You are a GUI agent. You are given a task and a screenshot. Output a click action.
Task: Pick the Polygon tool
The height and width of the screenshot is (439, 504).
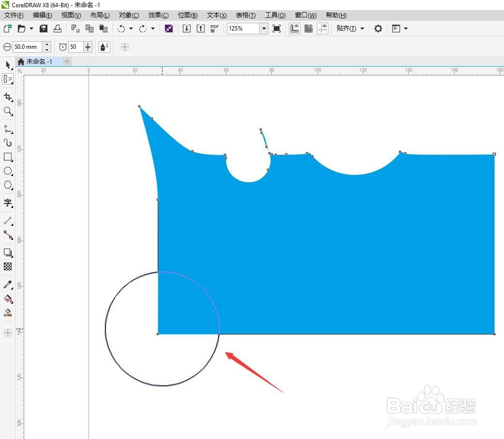pos(8,185)
